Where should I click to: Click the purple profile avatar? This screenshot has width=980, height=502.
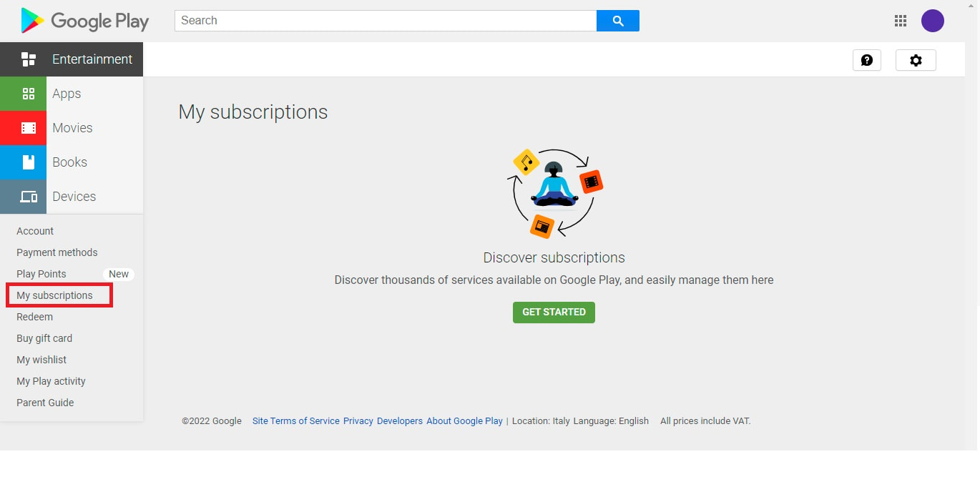tap(932, 21)
